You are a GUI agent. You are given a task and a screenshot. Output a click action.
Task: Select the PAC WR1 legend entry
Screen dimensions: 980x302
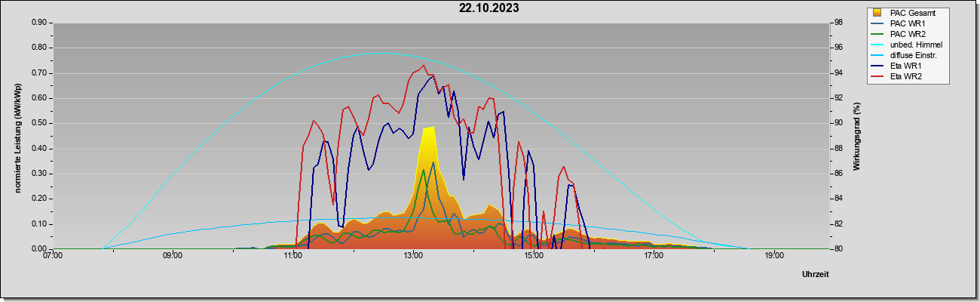(x=908, y=23)
